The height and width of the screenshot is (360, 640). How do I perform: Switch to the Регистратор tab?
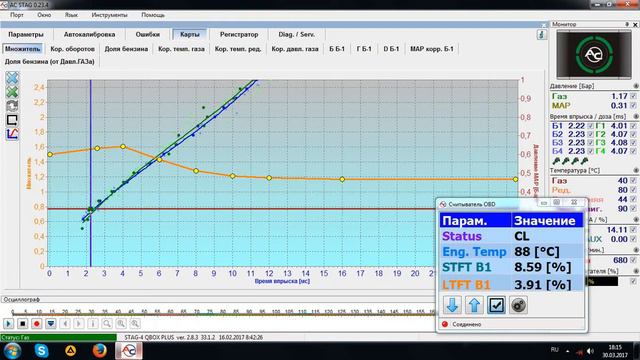point(239,34)
